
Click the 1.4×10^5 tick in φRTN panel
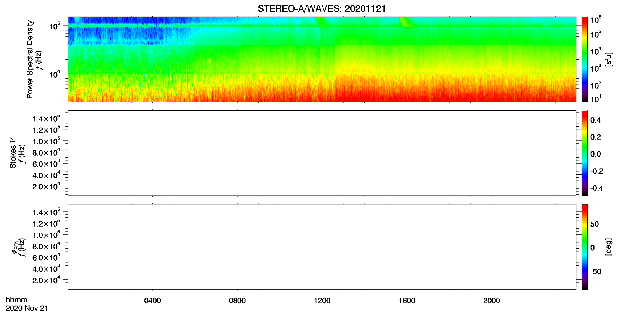pyautogui.click(x=46, y=212)
